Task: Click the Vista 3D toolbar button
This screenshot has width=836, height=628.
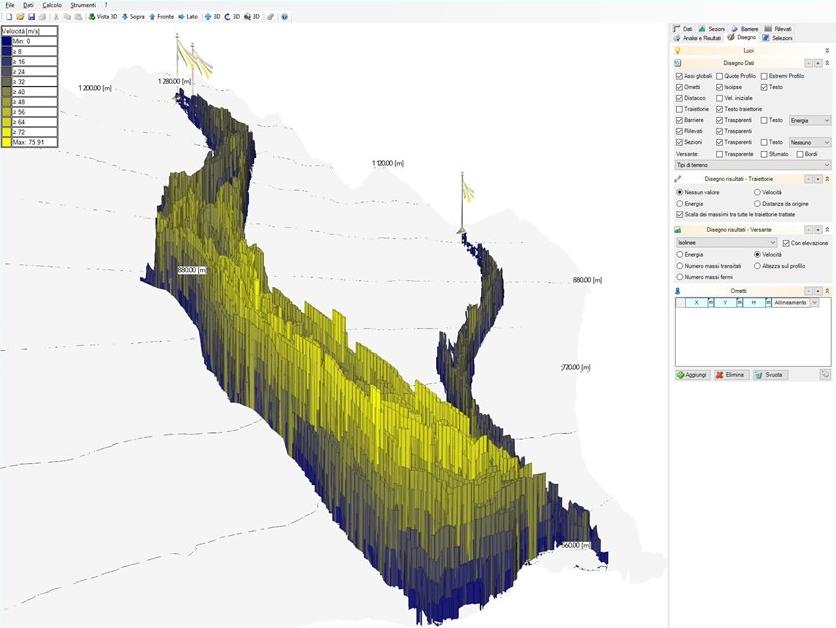Action: (x=103, y=17)
